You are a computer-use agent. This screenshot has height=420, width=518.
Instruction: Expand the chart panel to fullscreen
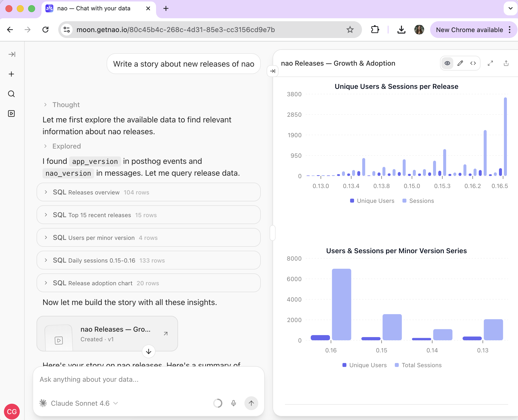490,63
